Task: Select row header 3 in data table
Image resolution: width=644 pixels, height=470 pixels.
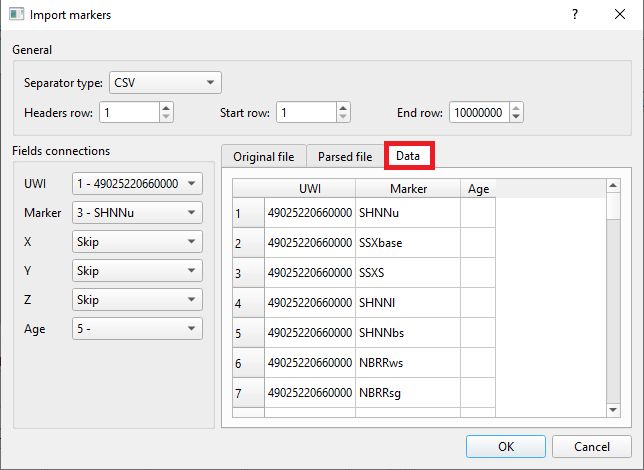Action: point(248,273)
